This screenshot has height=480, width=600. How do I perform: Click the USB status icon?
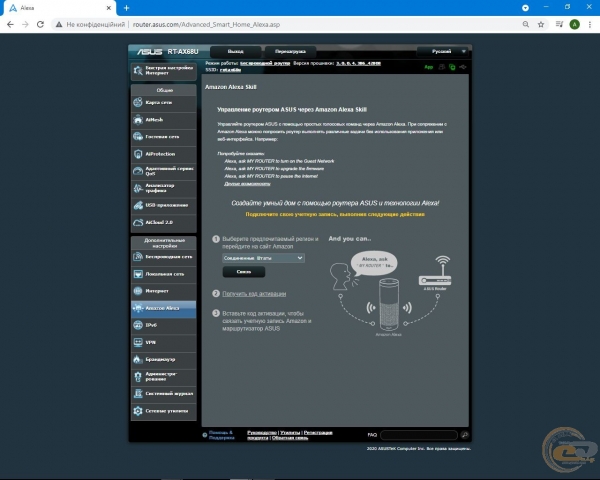click(x=463, y=67)
